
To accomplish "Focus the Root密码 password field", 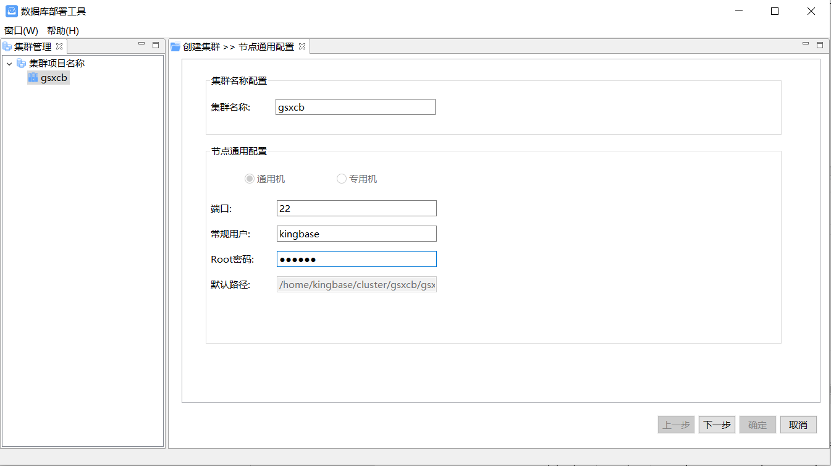I will pyautogui.click(x=357, y=259).
